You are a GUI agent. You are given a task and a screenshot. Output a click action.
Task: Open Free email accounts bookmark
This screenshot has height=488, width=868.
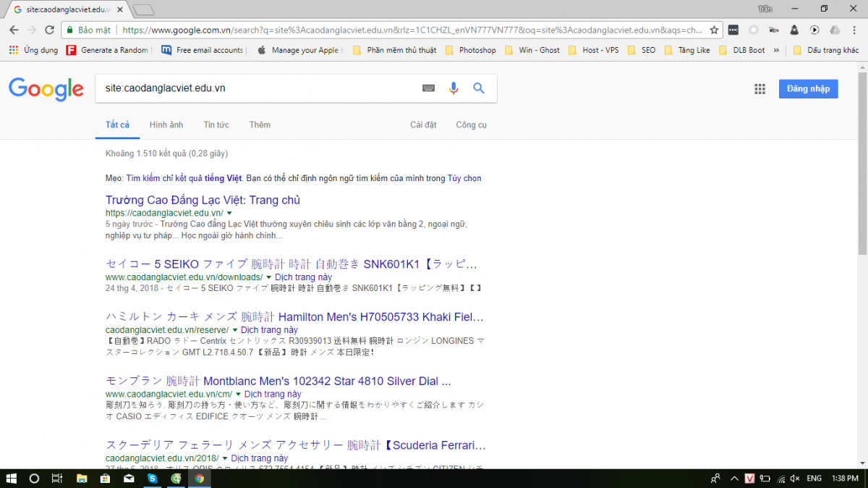[203, 50]
